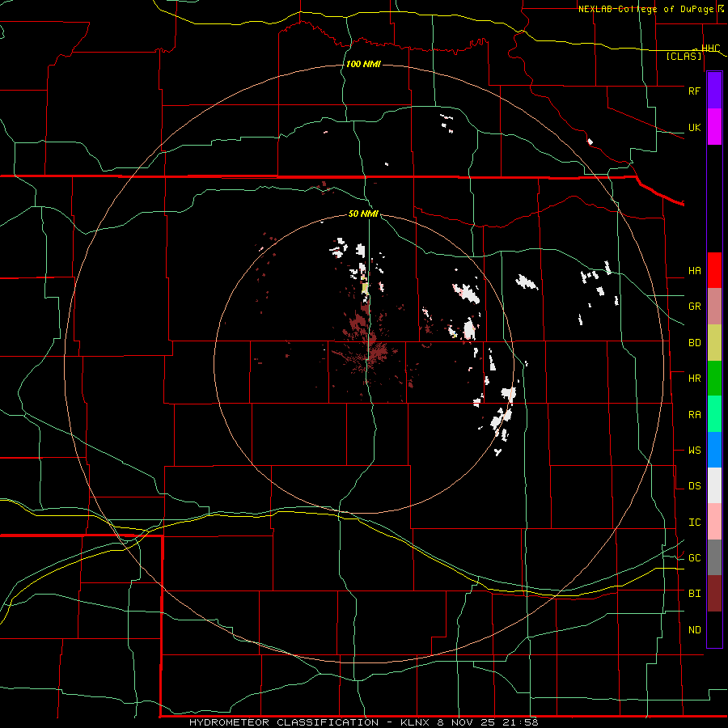Viewport: 728px width, 728px height.
Task: Click the BD legend label
Action: (x=694, y=343)
